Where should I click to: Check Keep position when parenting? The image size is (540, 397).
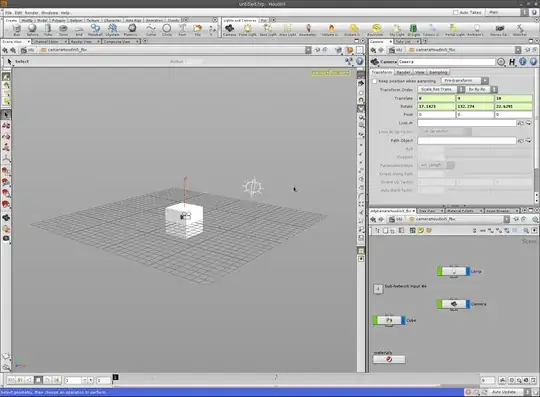point(374,81)
